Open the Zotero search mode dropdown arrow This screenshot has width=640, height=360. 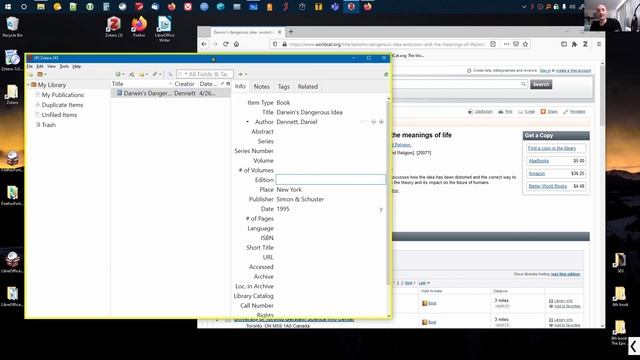[x=186, y=74]
